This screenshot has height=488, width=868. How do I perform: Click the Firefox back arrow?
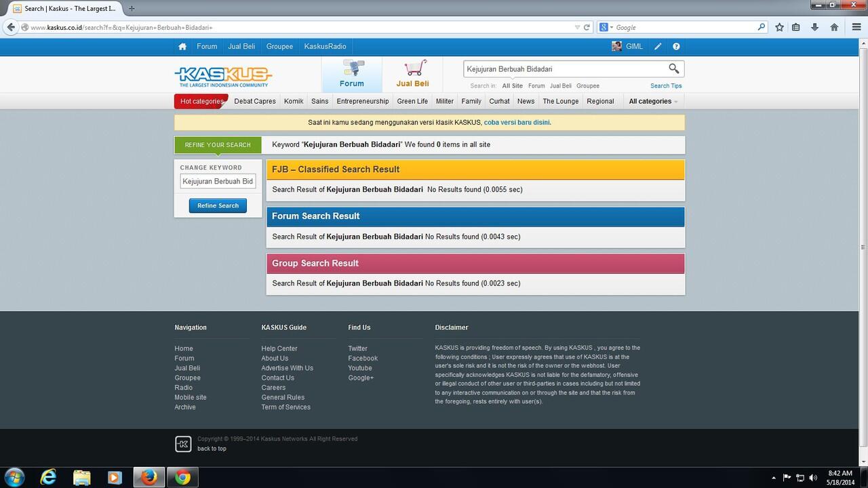(10, 27)
